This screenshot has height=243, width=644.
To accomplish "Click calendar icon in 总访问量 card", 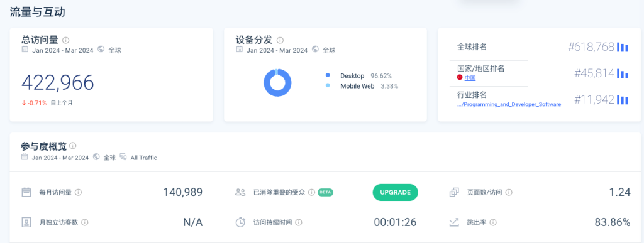I will [25, 50].
